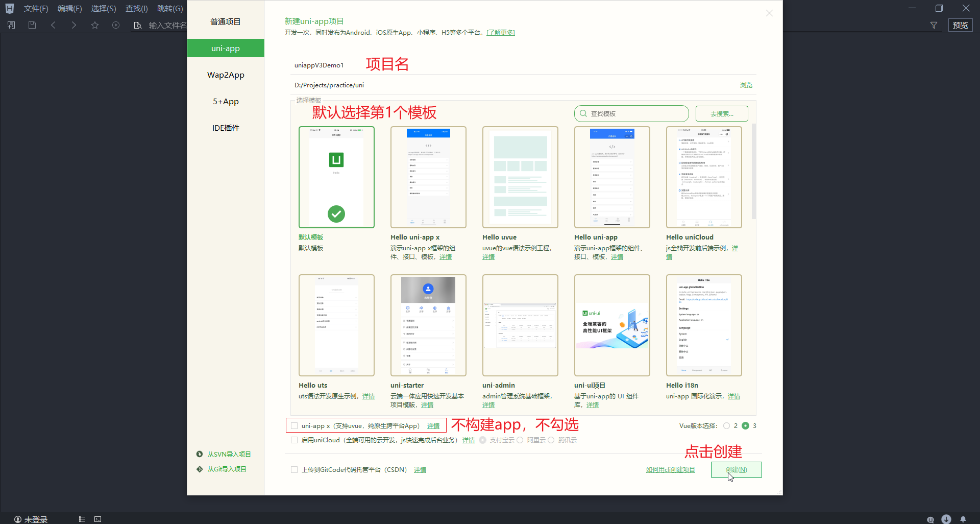The image size is (980, 524).
Task: Click the filter funnel icon
Action: tap(934, 25)
